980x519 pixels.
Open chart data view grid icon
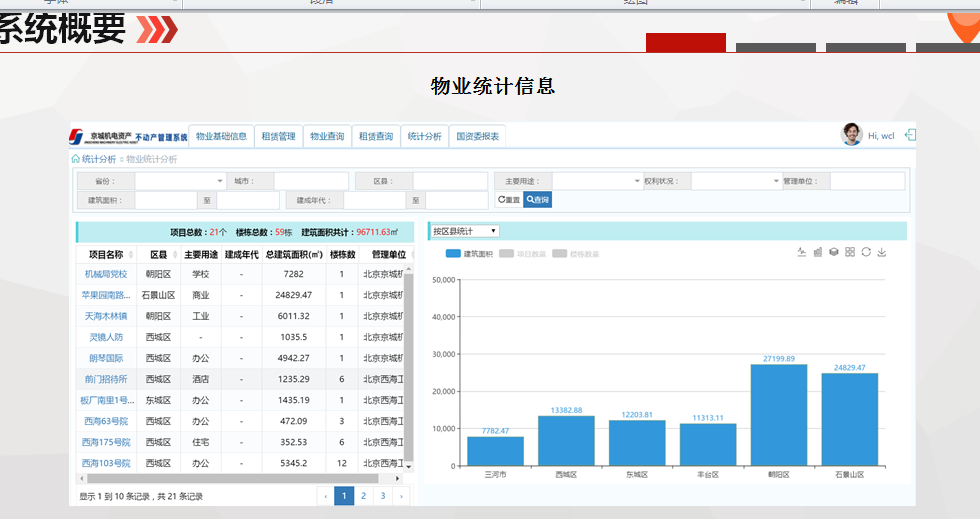coord(850,252)
